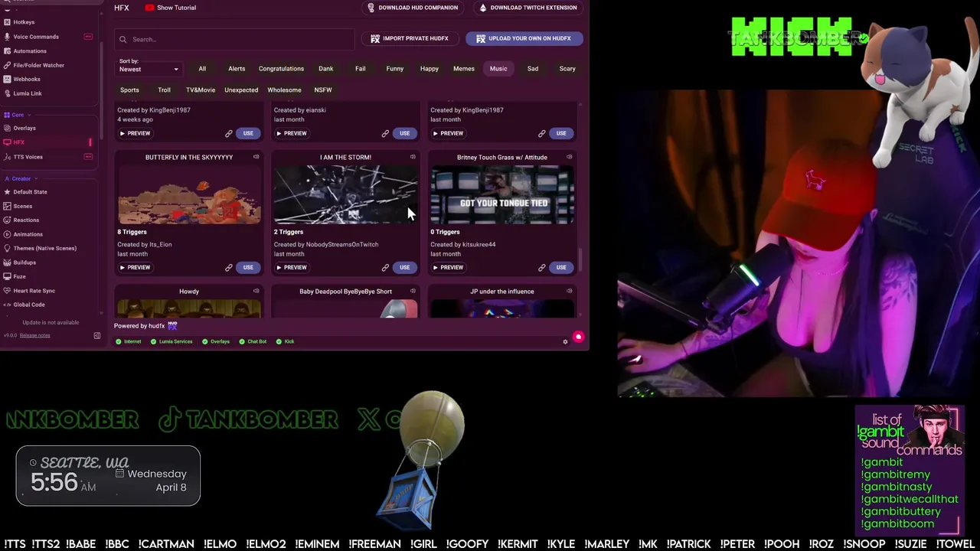980x551 pixels.
Task: Filter by the Sad category
Action: (533, 69)
